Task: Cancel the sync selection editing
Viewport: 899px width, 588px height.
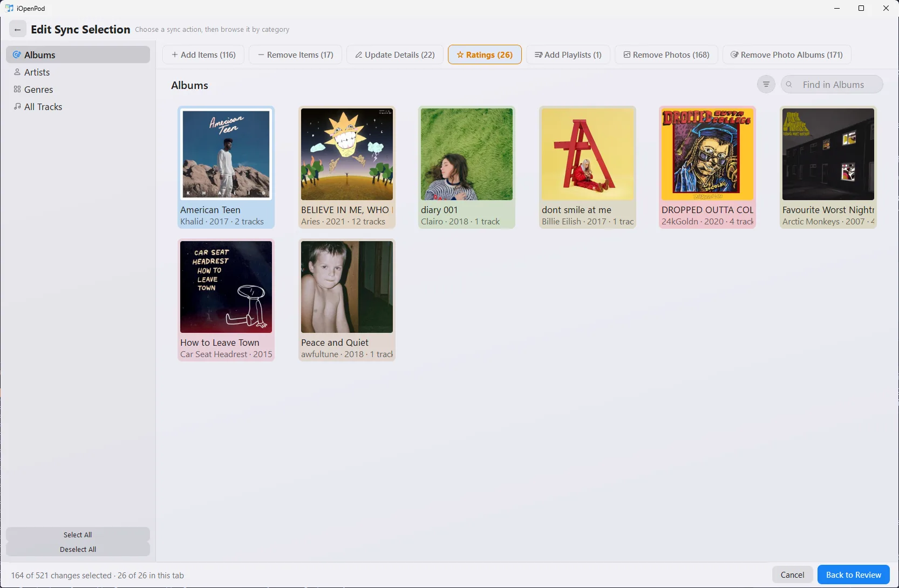Action: pyautogui.click(x=792, y=575)
